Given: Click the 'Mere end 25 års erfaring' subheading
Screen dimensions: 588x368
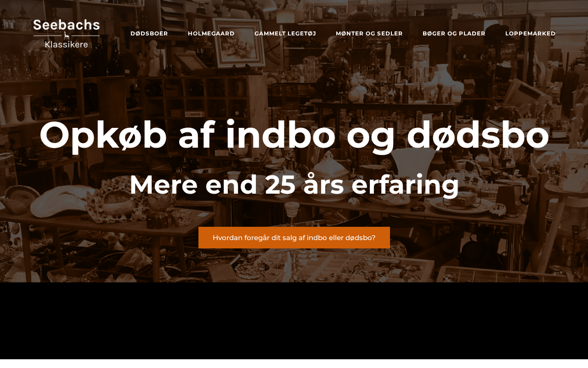Looking at the screenshot, I should (294, 185).
